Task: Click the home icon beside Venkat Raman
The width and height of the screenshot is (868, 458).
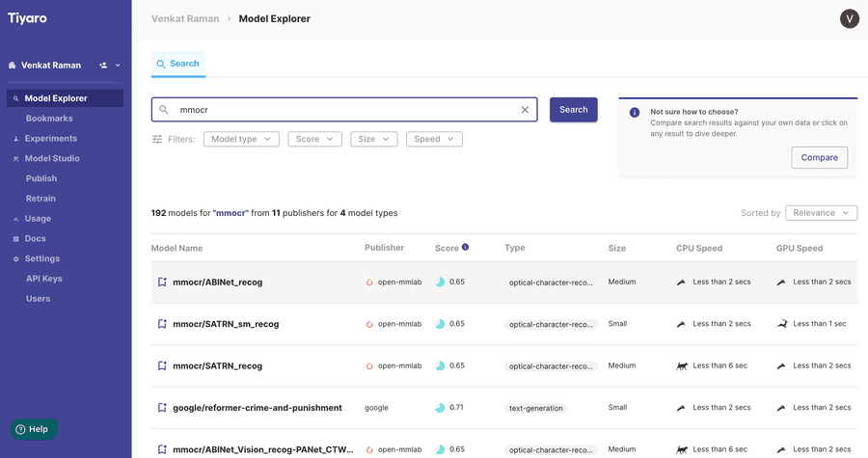Action: (13, 66)
